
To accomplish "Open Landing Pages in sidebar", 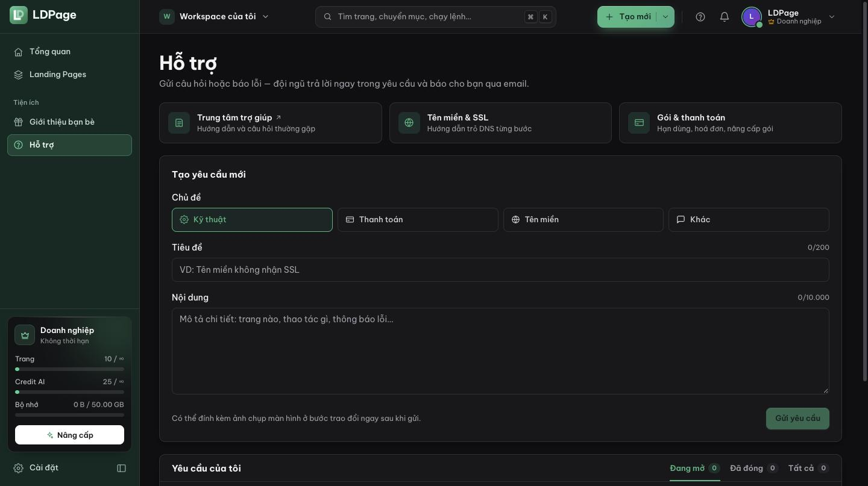I will pos(69,75).
